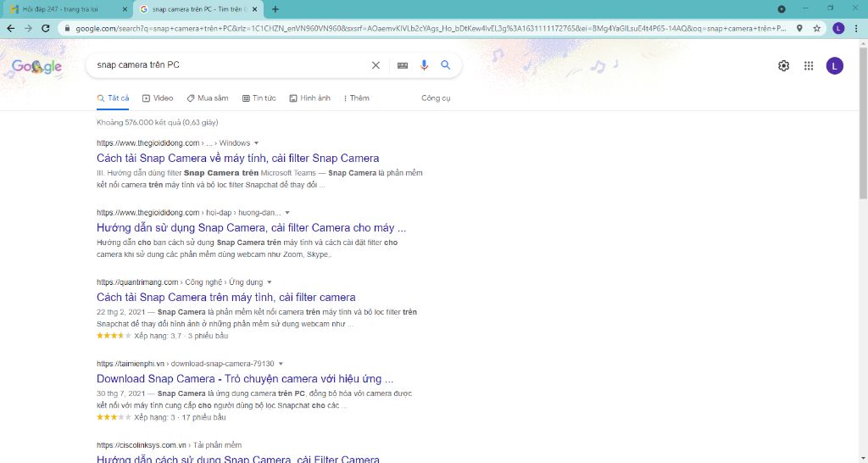Viewport: 868px width, 463px height.
Task: Open 'Cách tải Snap Camera trên máy tính, cài filter camera' link
Action: coord(225,298)
